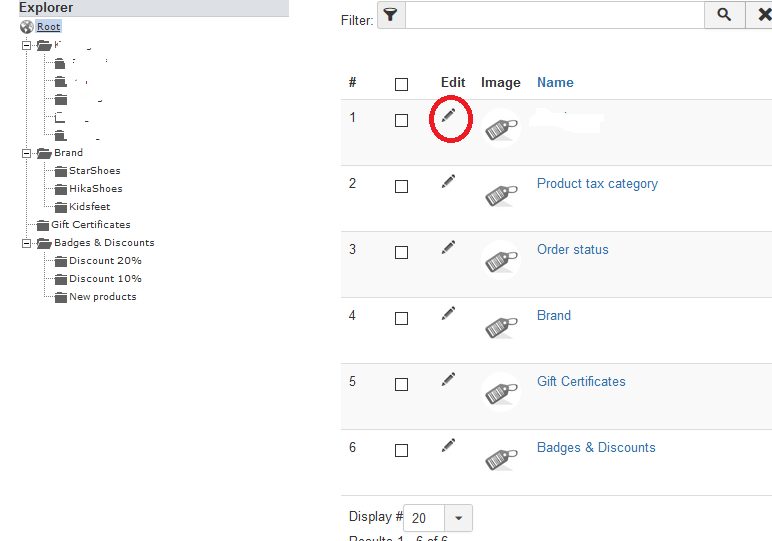Open the Gift Certificates category link

click(x=581, y=381)
